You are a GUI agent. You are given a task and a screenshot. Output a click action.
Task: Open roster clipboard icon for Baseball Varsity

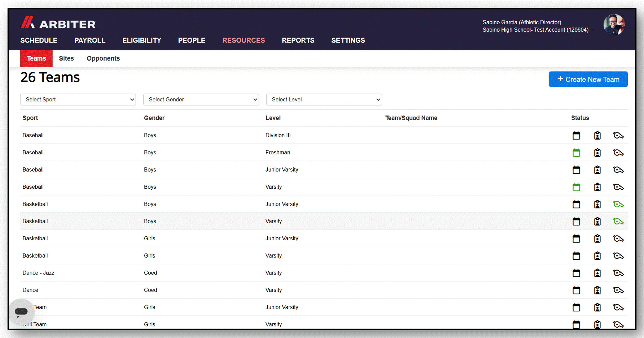597,187
